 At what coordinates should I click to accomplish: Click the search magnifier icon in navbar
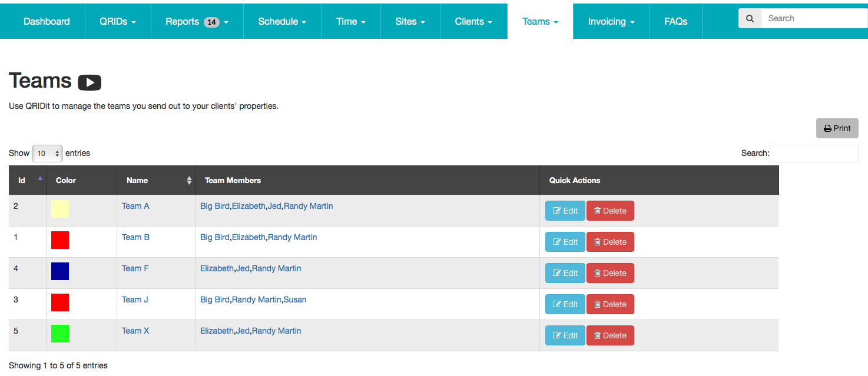coord(750,18)
